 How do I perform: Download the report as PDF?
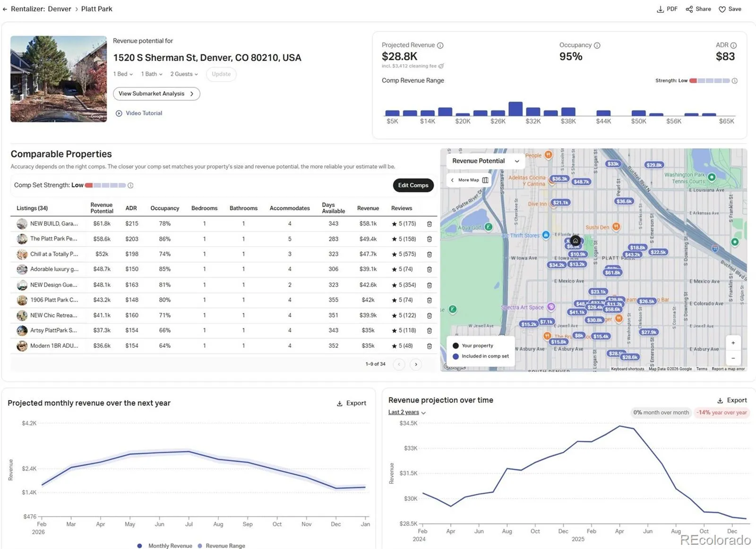(x=667, y=9)
